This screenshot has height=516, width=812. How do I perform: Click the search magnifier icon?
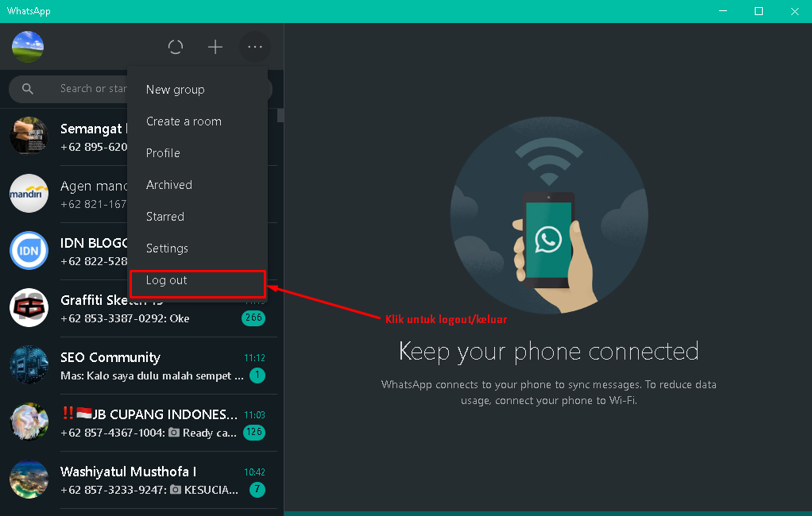click(28, 89)
